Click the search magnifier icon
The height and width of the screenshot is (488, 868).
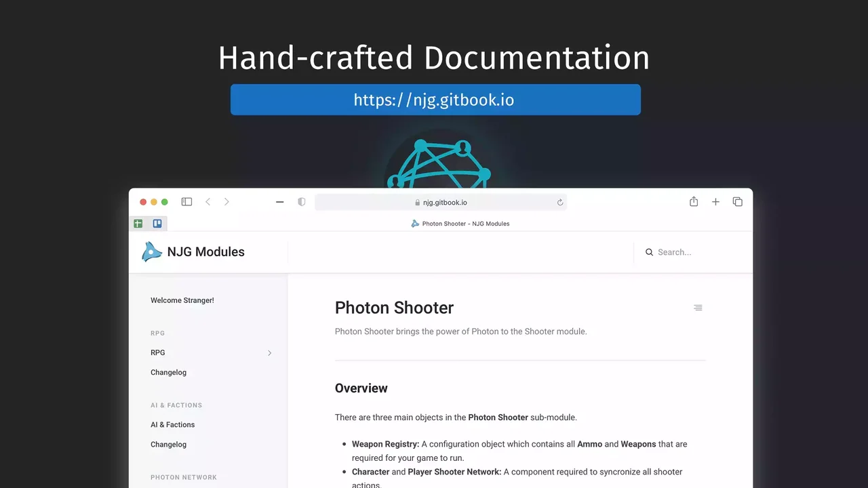tap(650, 252)
